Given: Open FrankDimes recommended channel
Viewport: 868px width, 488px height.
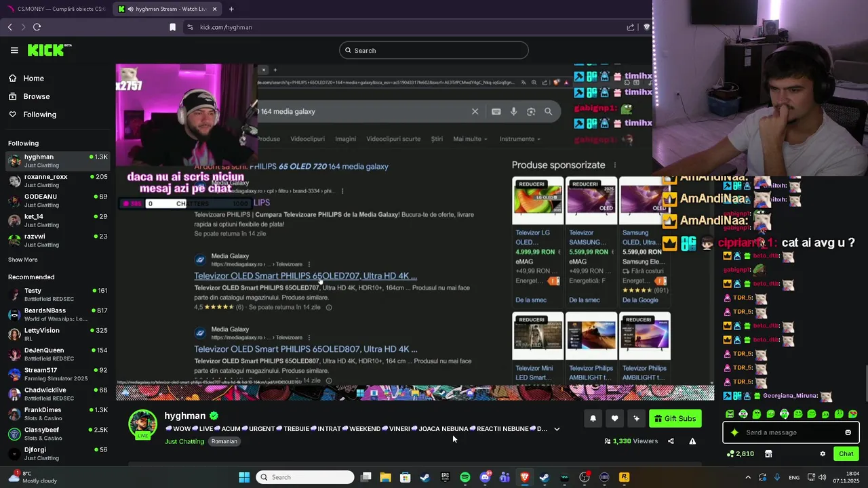Looking at the screenshot, I should tap(58, 414).
